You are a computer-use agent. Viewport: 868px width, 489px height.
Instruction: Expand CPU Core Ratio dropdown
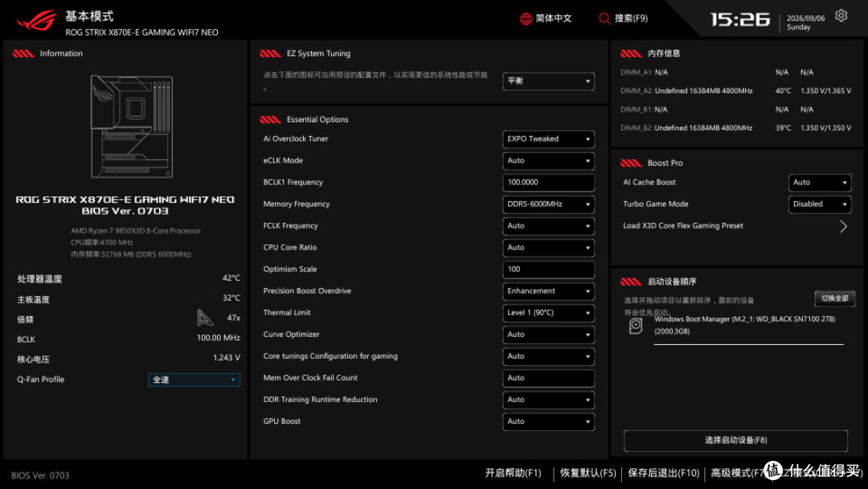coord(549,248)
